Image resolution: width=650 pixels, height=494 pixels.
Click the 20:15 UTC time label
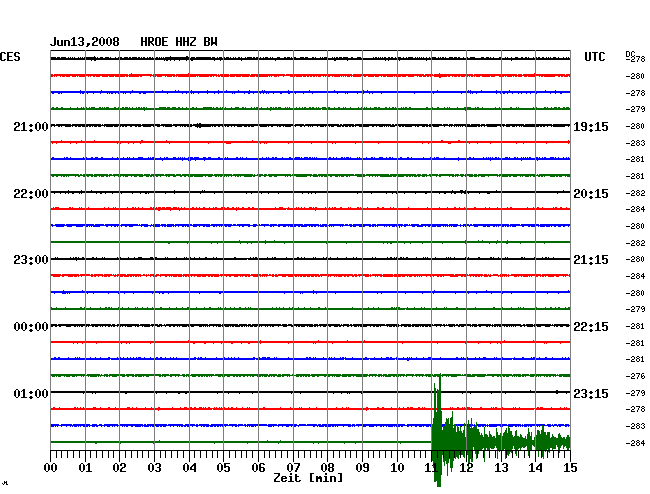(591, 194)
